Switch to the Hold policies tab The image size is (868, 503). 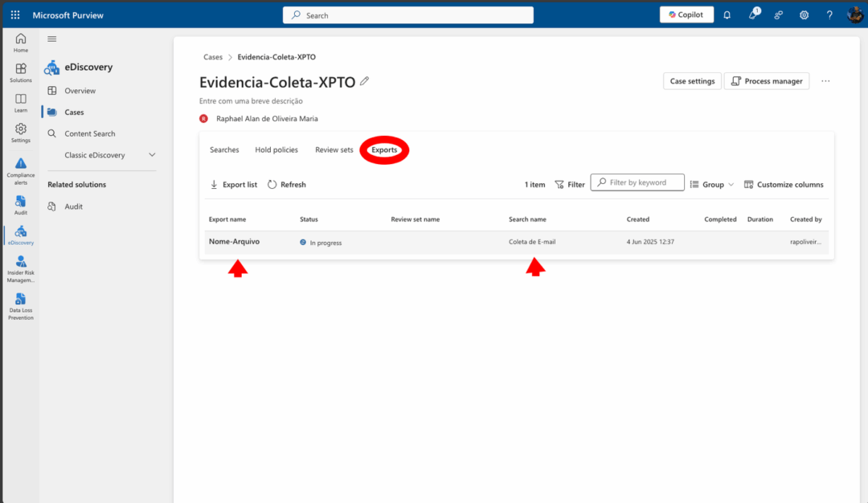pyautogui.click(x=276, y=150)
